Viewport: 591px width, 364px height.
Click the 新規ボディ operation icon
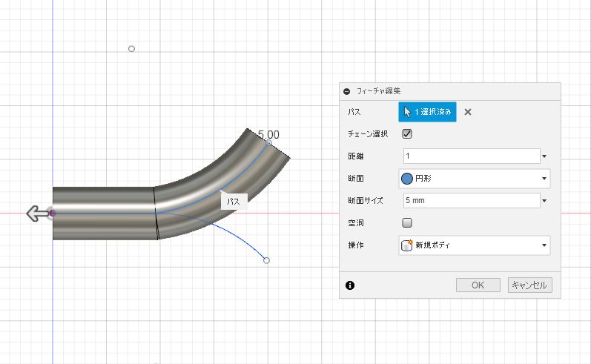point(407,245)
